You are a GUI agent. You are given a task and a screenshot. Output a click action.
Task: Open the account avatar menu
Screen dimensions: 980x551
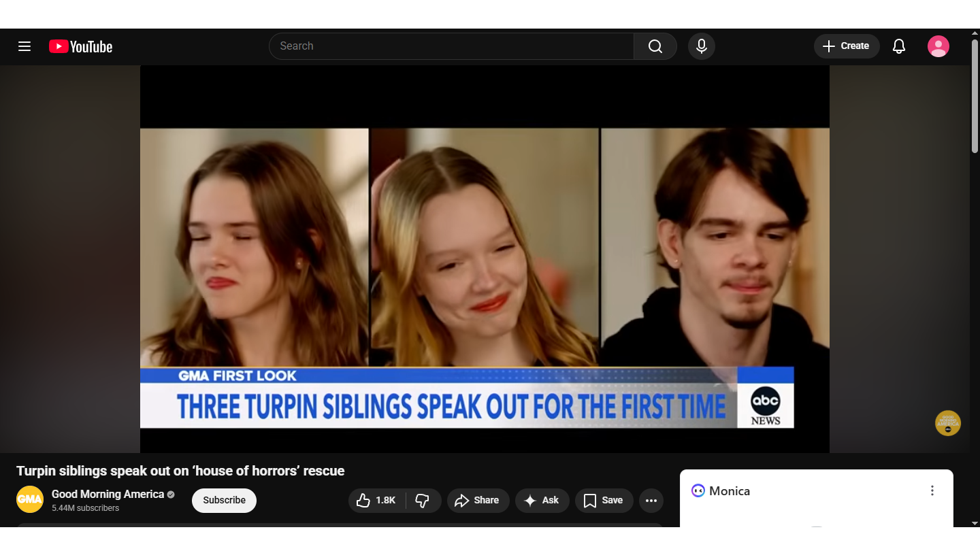938,46
